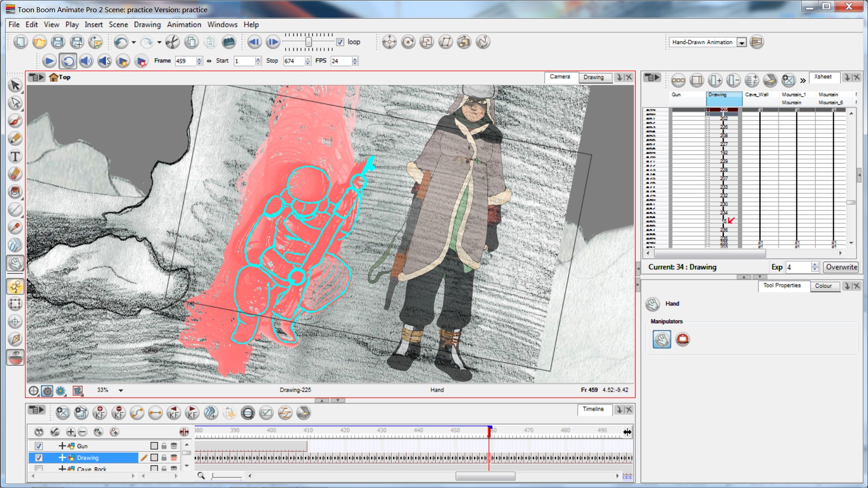Click the Cut scissors icon

tap(172, 42)
